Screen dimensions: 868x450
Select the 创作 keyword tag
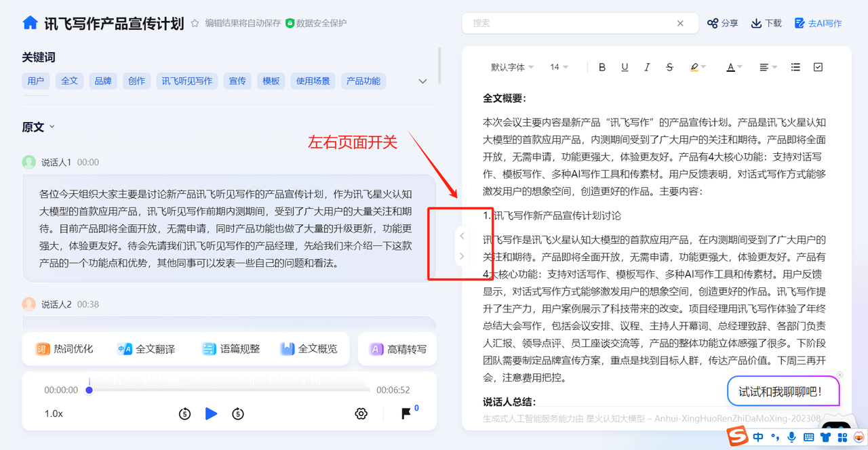(x=137, y=81)
